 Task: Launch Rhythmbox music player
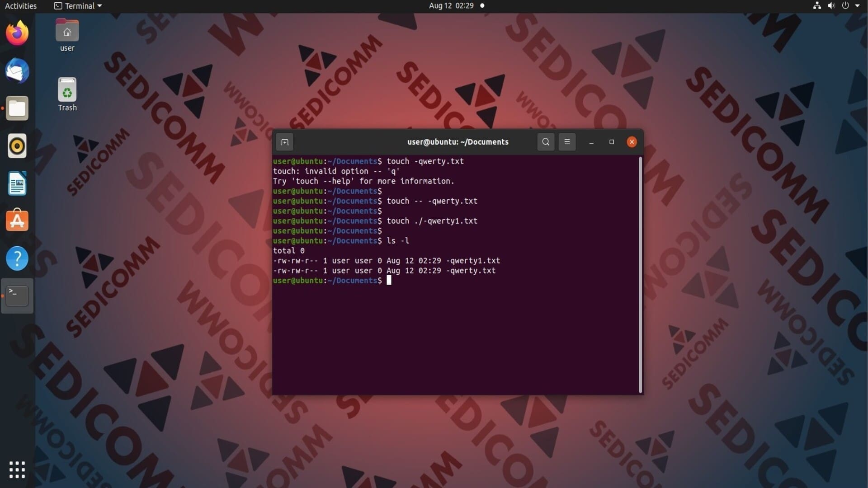pyautogui.click(x=17, y=146)
